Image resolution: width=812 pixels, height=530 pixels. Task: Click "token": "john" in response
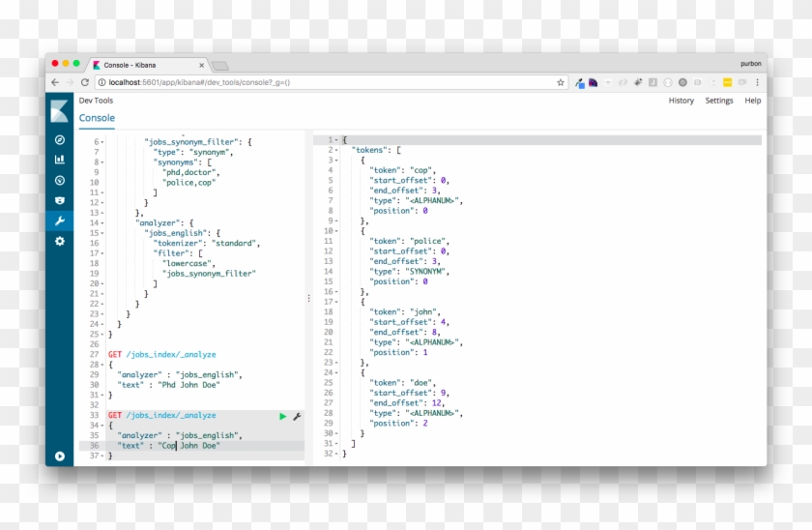coord(404,311)
